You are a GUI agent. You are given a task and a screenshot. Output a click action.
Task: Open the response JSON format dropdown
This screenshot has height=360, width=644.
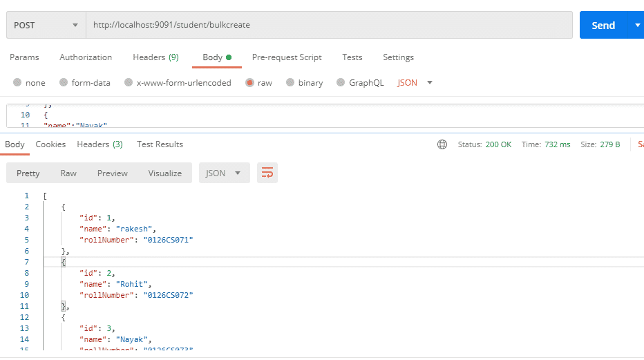pos(224,173)
